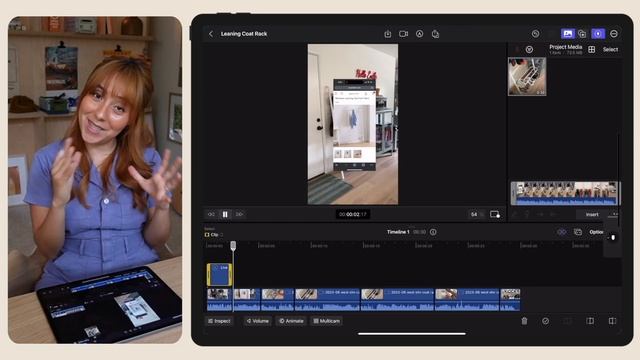Expand the browser filter chevron-in-circle

point(529,49)
